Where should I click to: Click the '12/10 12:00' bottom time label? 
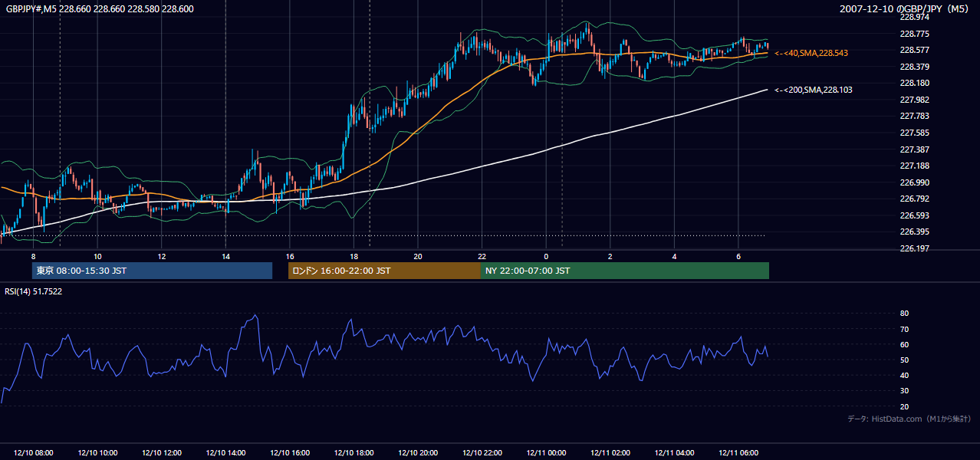pos(161,453)
